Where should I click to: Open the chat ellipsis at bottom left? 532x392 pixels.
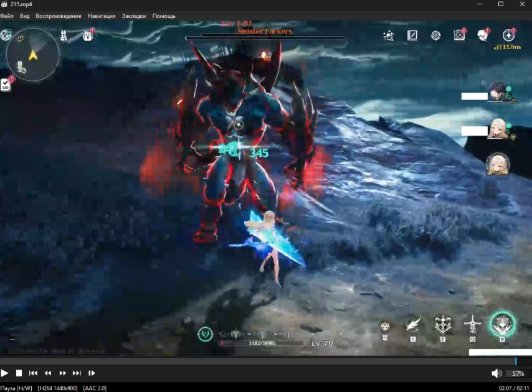[x=12, y=340]
